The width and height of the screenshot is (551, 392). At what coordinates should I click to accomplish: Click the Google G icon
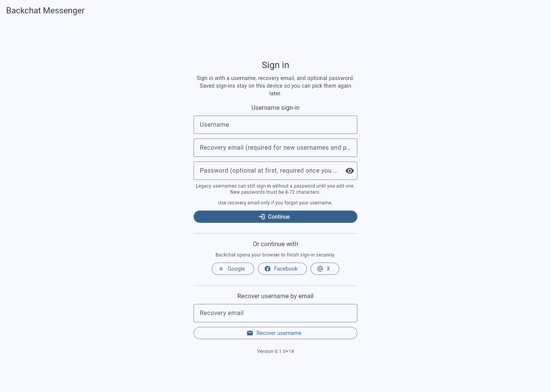pos(221,269)
